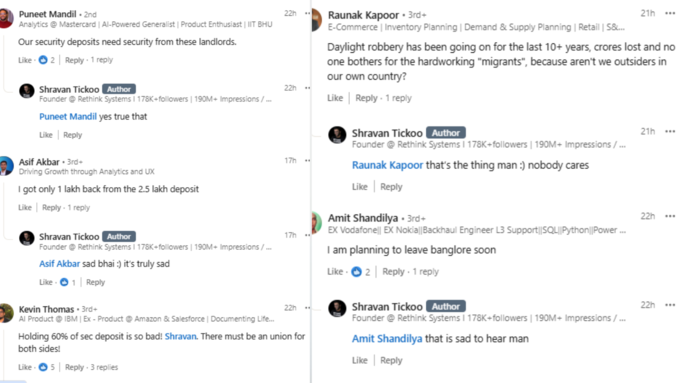
Task: Like Raunak Kapoor's comment
Action: (335, 98)
